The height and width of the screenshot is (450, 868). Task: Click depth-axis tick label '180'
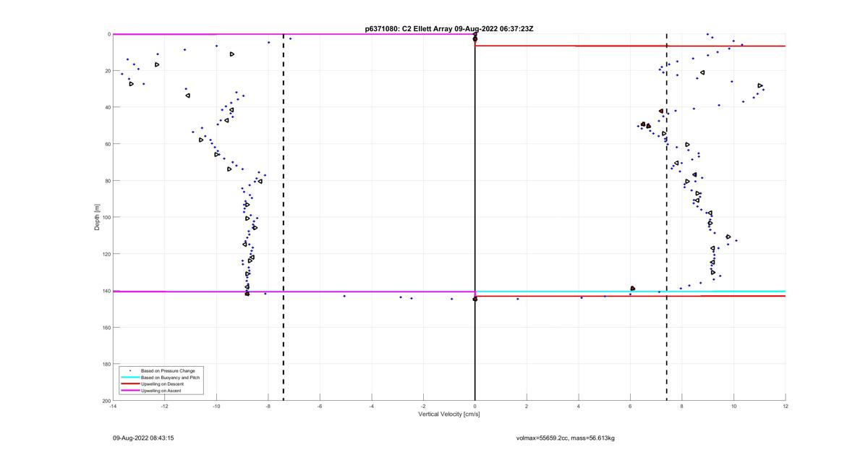click(106, 364)
